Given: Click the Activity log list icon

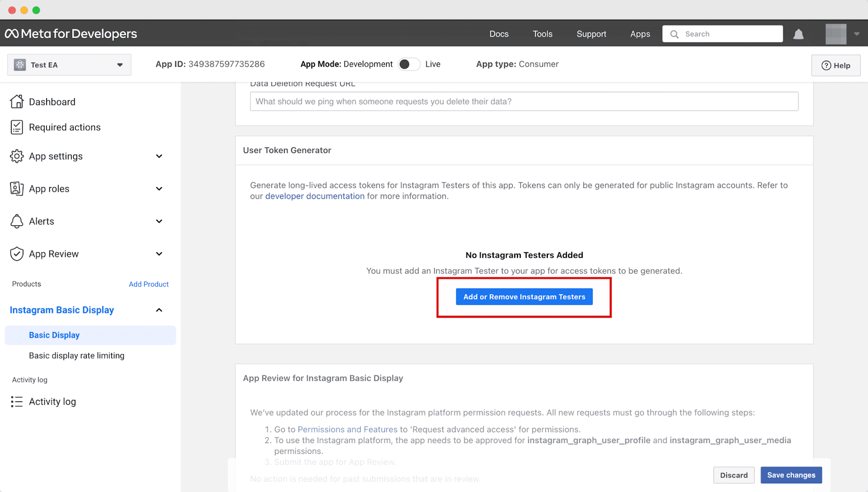Looking at the screenshot, I should click(17, 401).
